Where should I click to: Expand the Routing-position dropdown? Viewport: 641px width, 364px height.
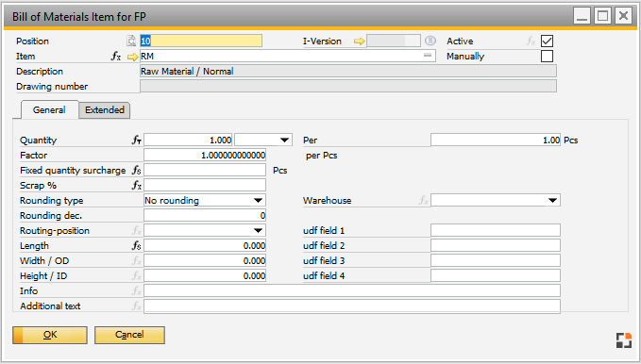tap(258, 231)
